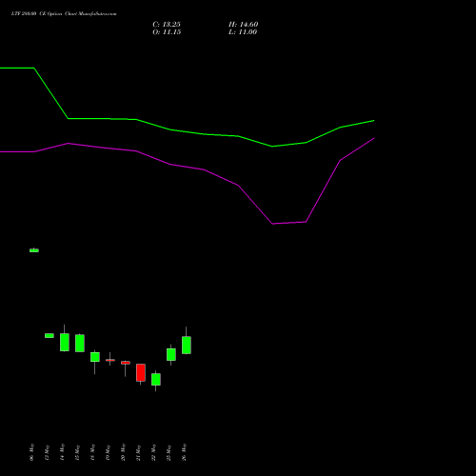
Task: Click the 21 May date label
Action: click(138, 452)
